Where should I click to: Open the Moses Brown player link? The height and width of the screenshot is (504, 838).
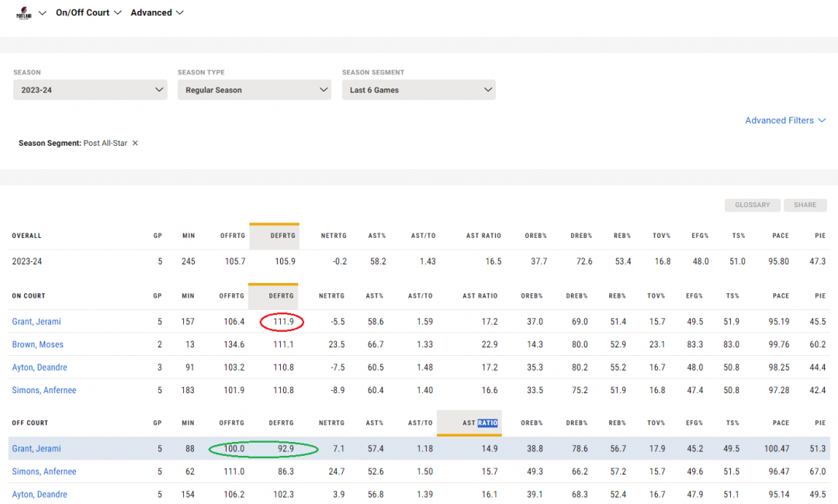pyautogui.click(x=38, y=344)
